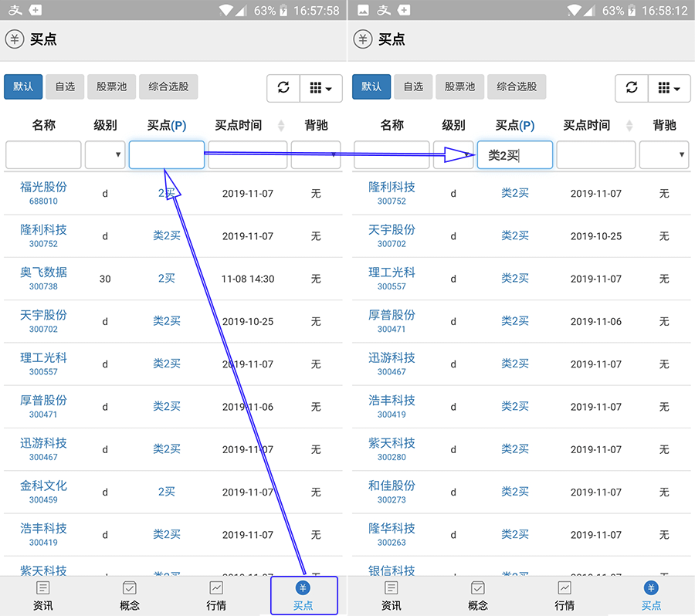Click the 买点 filter field containing 类2买
The width and height of the screenshot is (695, 616).
514,155
